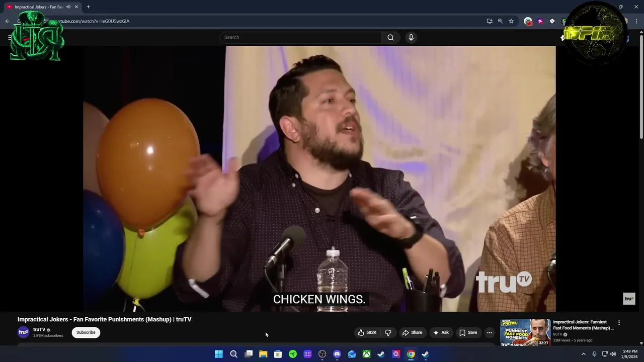Click the truTV channel avatar
644x362 pixels.
point(24,332)
